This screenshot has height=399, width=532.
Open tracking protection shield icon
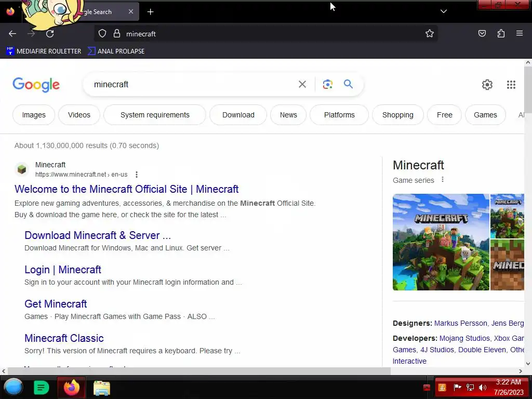[102, 34]
